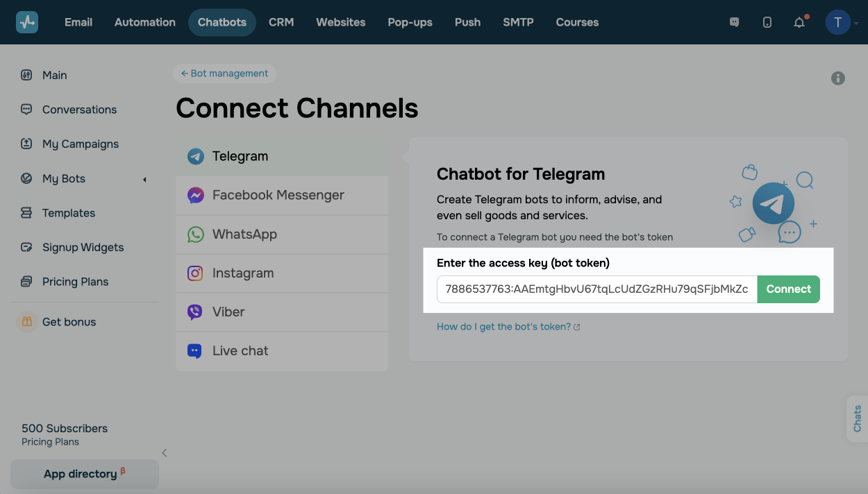Open the user profile avatar dropdown
868x494 pixels.
pyautogui.click(x=838, y=22)
